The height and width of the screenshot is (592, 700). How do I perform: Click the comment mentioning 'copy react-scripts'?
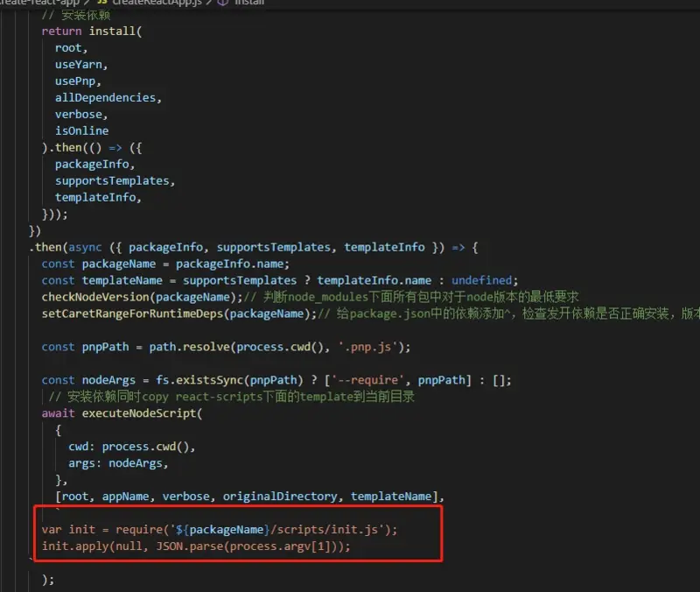[232, 397]
